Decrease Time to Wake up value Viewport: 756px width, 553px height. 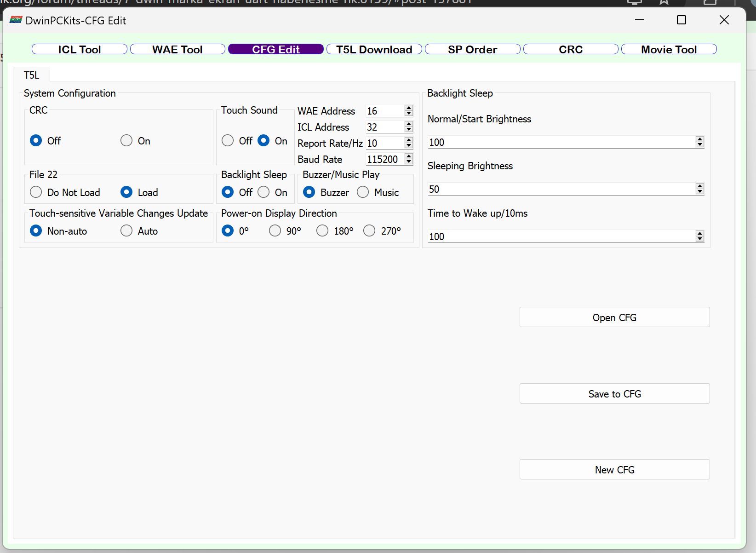pyautogui.click(x=700, y=239)
